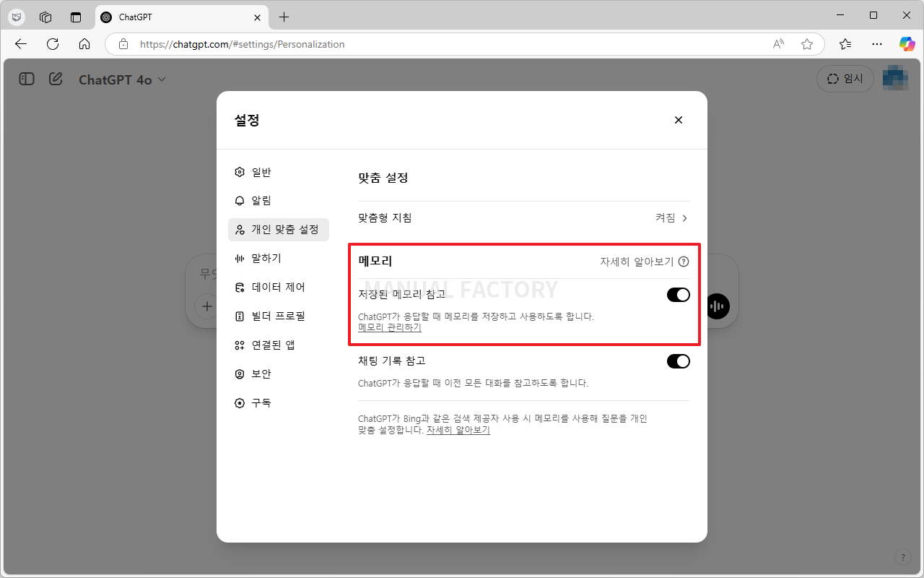Image resolution: width=924 pixels, height=578 pixels.
Task: Click the help question mark at bottom right
Action: [x=903, y=557]
